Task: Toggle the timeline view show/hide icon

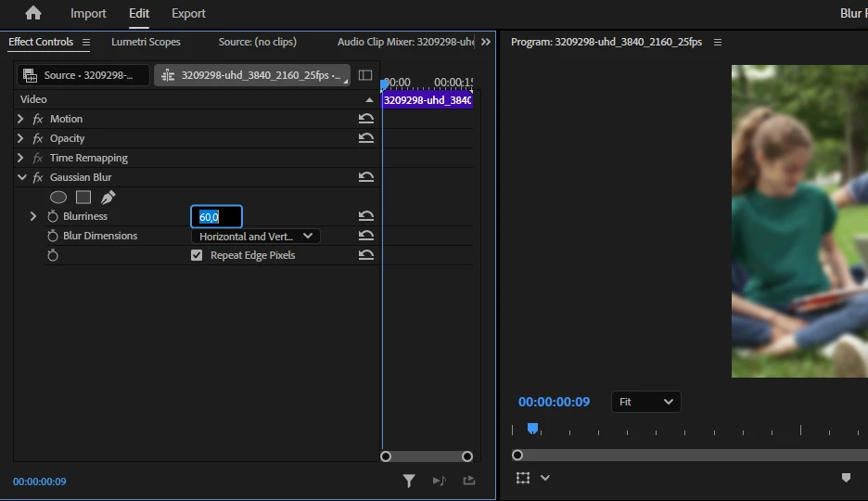Action: pyautogui.click(x=365, y=75)
